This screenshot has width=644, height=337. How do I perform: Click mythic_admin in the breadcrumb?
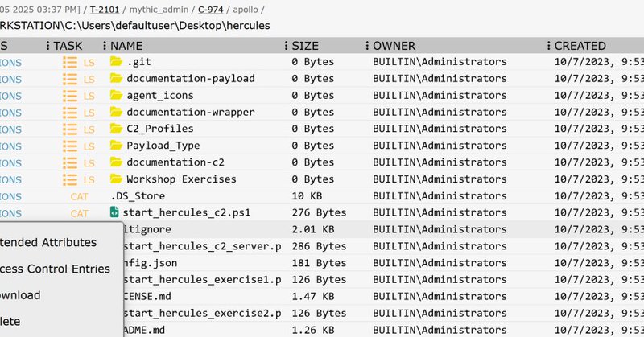coord(159,10)
